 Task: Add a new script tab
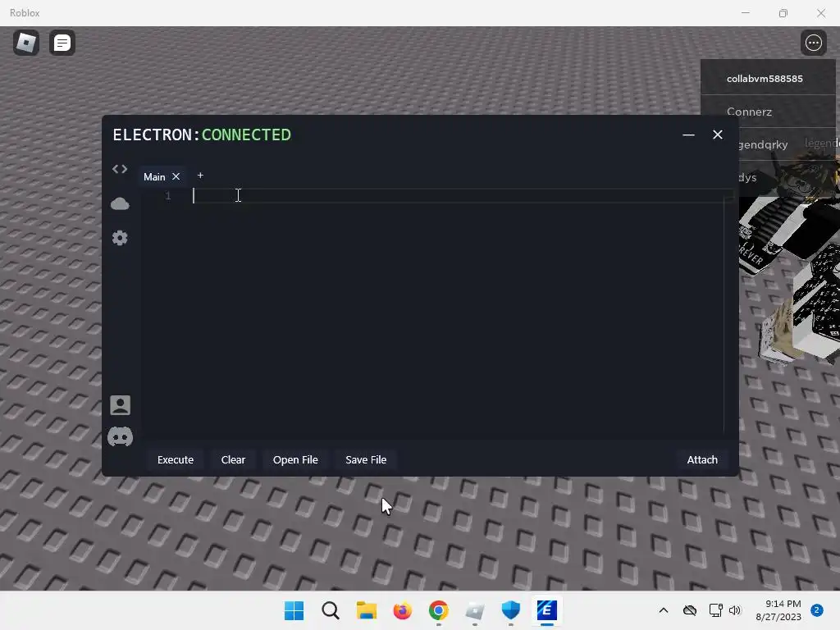point(200,176)
